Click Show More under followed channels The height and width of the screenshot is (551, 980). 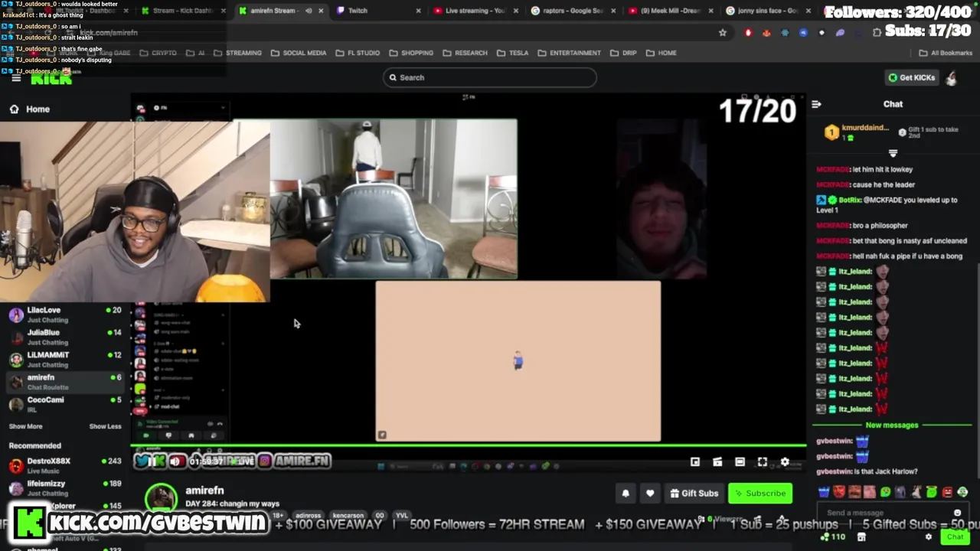click(25, 426)
